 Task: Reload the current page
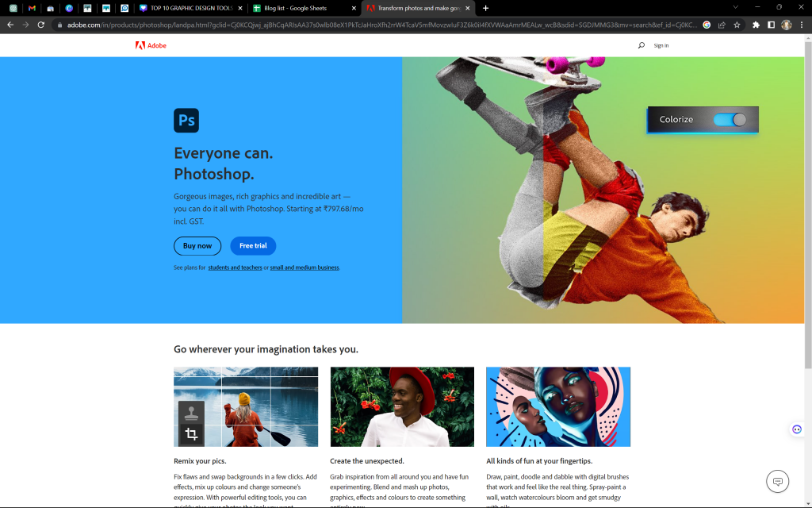41,25
